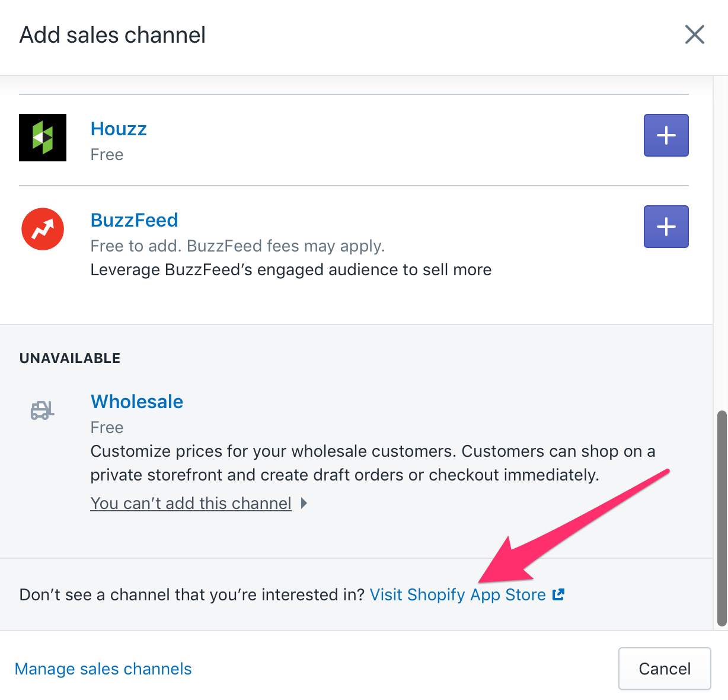The width and height of the screenshot is (728, 700).
Task: Click the Houzz channel logo
Action: 42,137
